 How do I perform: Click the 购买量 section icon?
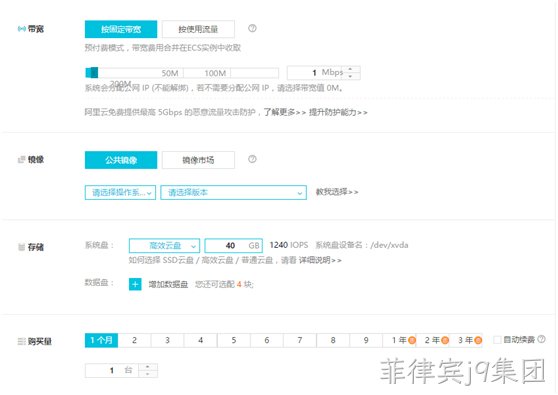(x=22, y=341)
